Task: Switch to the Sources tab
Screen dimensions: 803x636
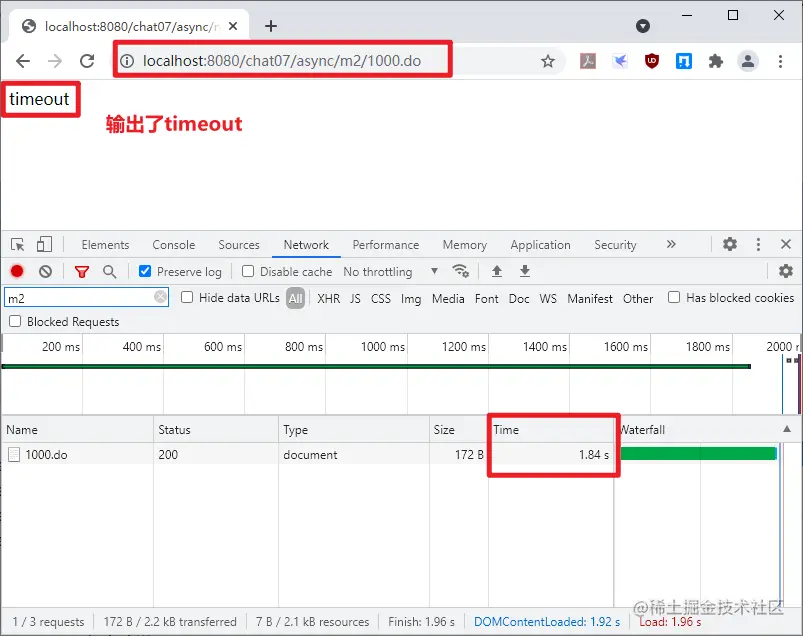Action: point(239,245)
